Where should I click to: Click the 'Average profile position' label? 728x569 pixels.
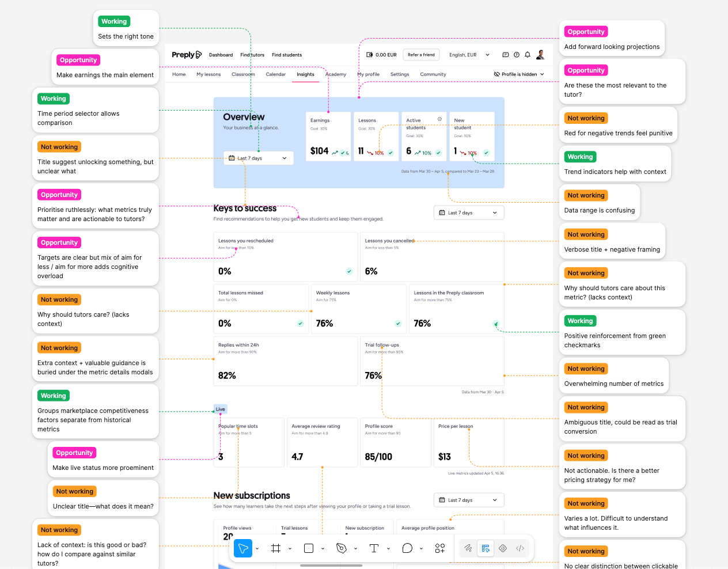428,528
